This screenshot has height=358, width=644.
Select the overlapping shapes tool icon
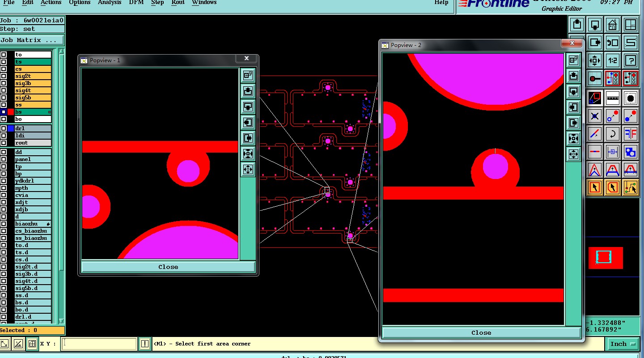pos(630,152)
